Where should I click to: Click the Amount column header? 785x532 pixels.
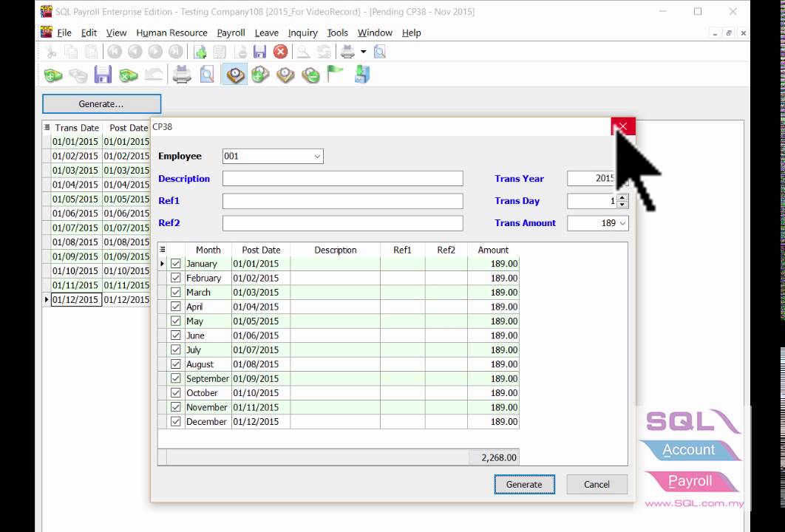pos(493,250)
